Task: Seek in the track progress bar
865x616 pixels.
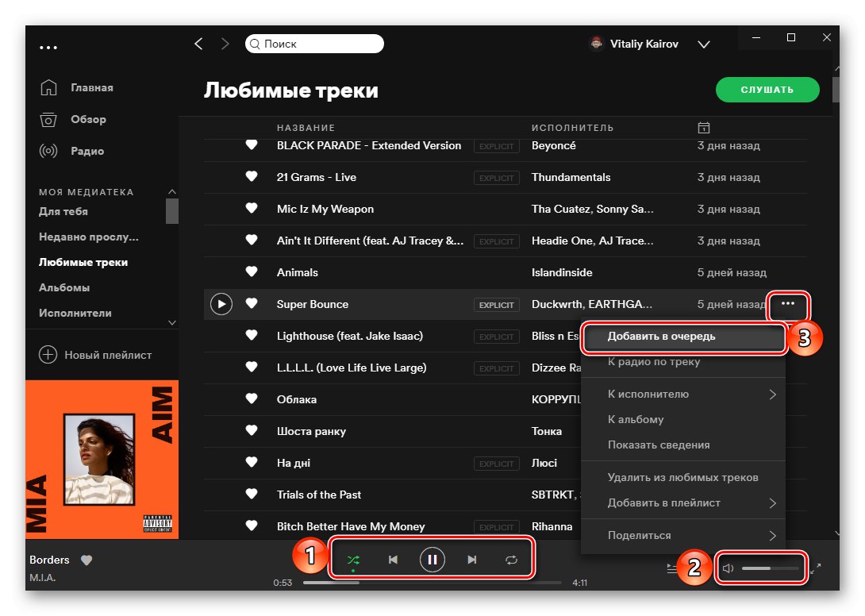Action: click(x=432, y=583)
